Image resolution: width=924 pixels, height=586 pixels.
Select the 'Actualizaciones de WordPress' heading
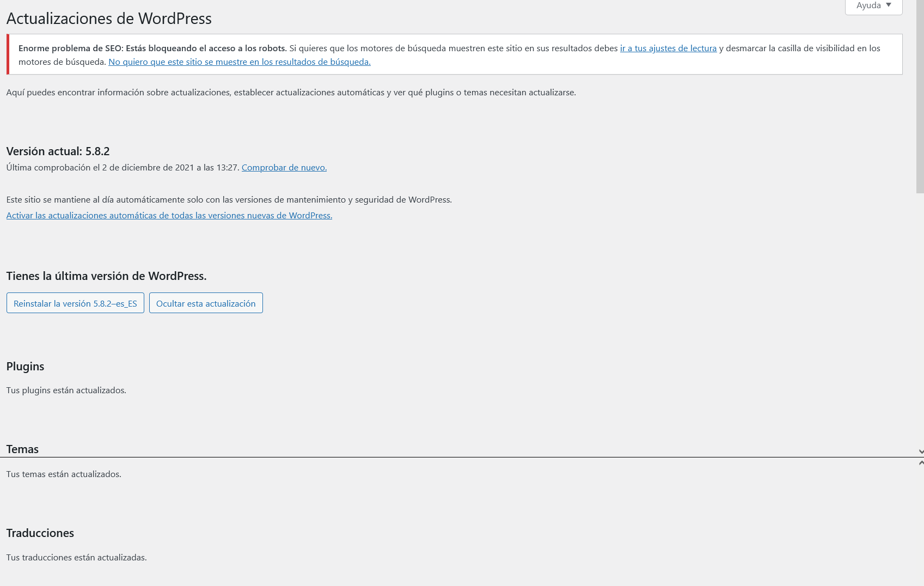[x=109, y=19]
